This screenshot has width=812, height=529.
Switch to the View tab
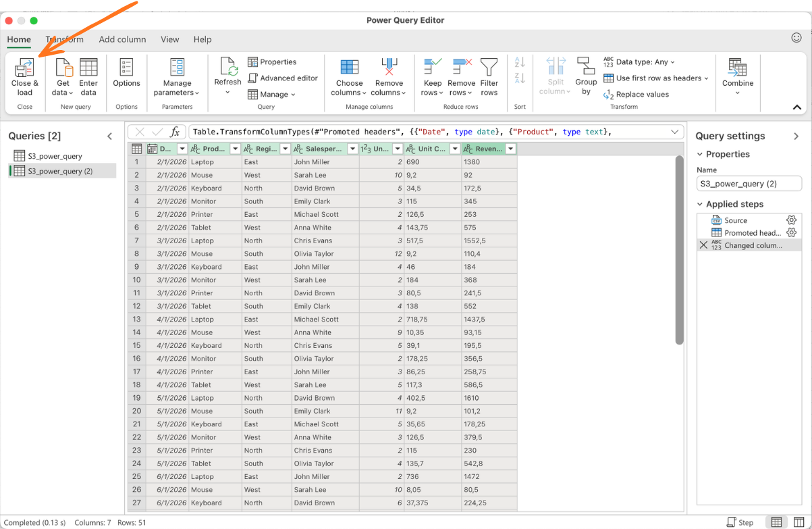170,39
